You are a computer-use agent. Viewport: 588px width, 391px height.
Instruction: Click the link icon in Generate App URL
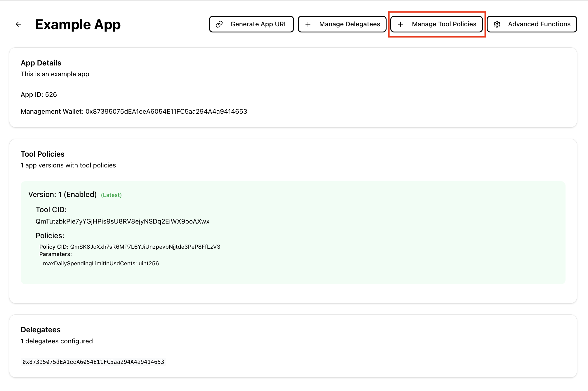(219, 24)
